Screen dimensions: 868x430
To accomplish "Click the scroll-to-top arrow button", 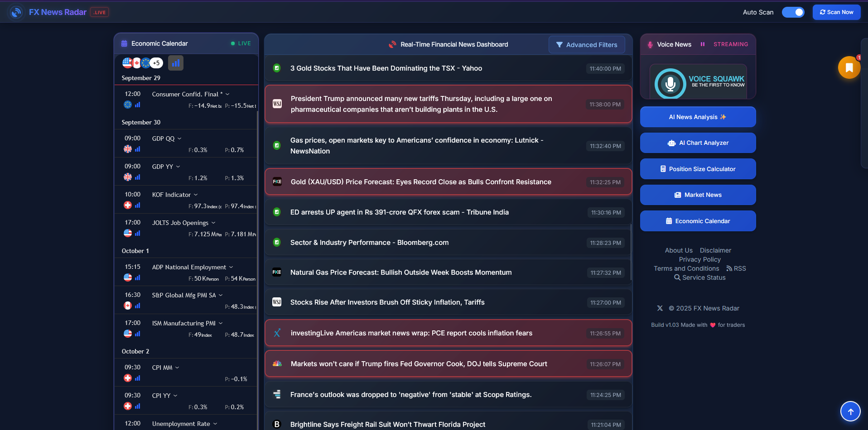I will tap(850, 411).
